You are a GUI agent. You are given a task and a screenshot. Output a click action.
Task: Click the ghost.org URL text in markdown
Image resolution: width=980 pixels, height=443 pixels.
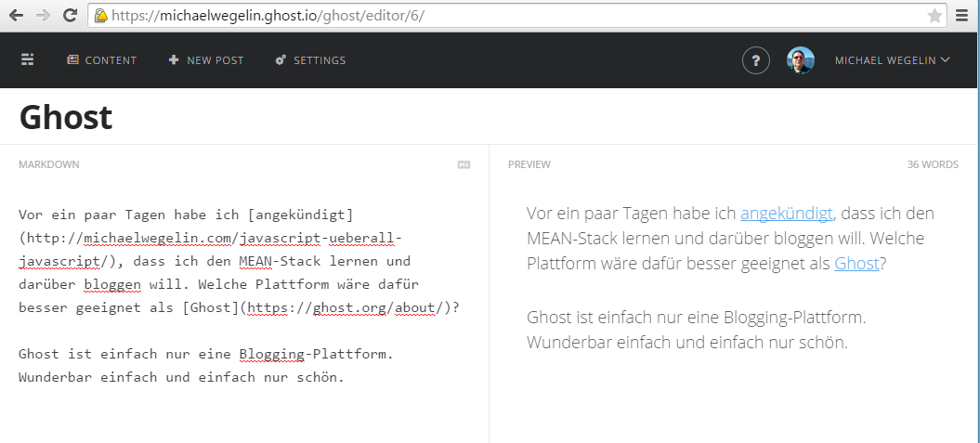(x=346, y=308)
